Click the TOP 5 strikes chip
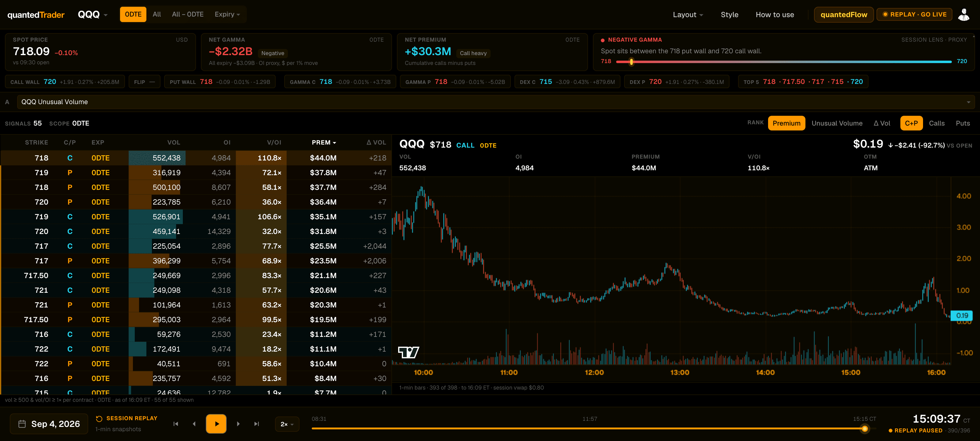 click(803, 82)
